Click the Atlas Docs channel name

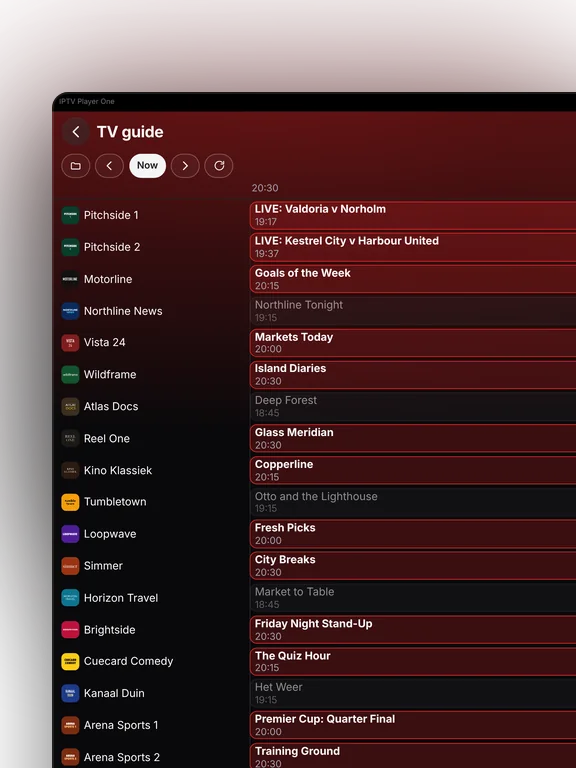(x=111, y=407)
